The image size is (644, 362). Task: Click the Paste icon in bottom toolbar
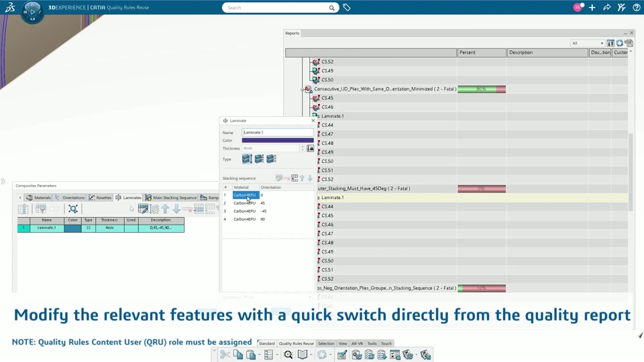tap(250, 355)
